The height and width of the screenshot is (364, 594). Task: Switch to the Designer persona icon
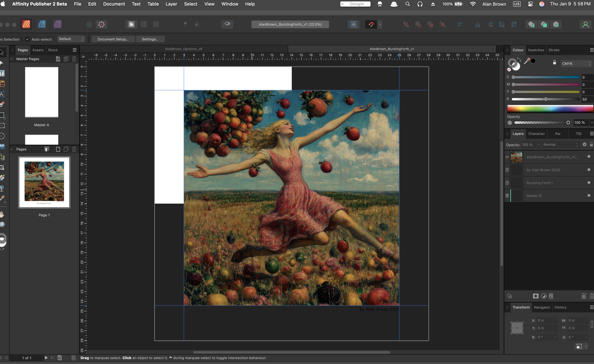(x=42, y=24)
